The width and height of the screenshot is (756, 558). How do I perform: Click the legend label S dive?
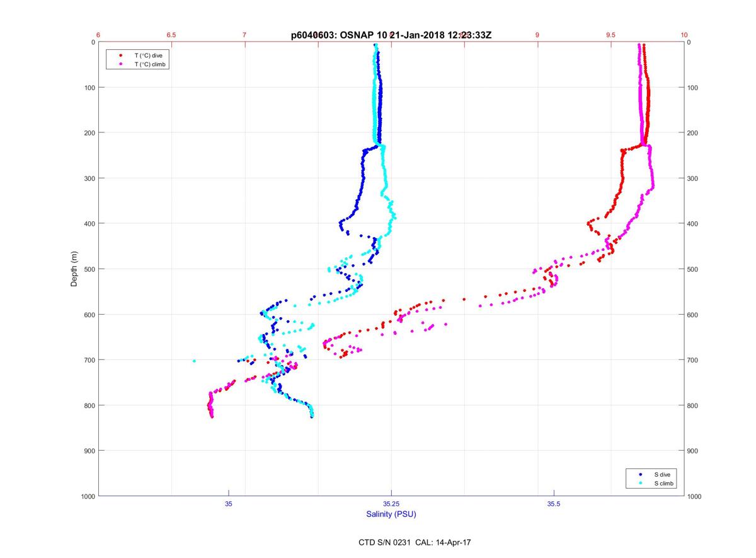click(662, 474)
